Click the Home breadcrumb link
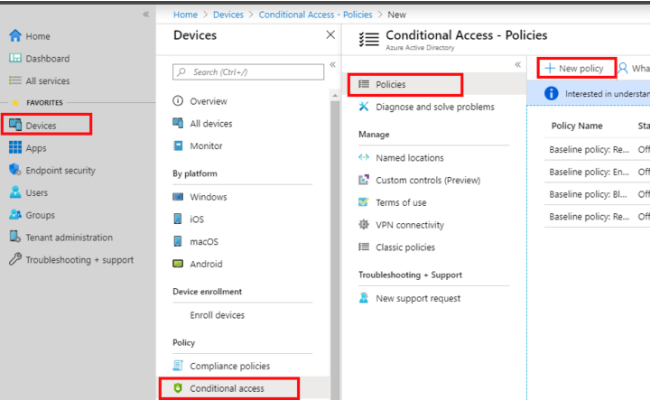 [185, 15]
